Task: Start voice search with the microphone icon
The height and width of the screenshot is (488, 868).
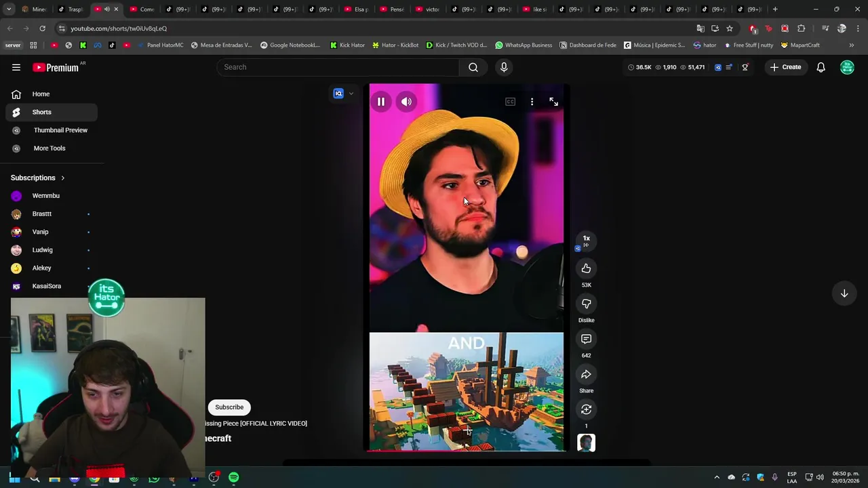Action: coord(504,67)
